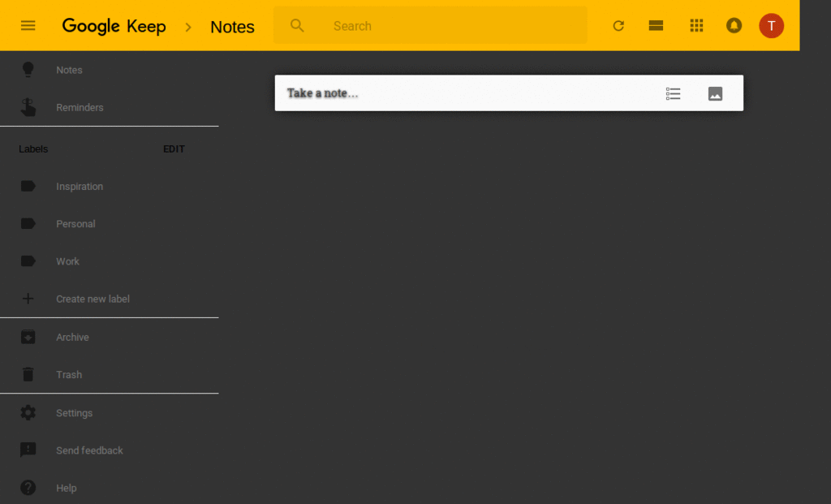Click the search magnifier icon
The width and height of the screenshot is (831, 504).
(x=297, y=25)
